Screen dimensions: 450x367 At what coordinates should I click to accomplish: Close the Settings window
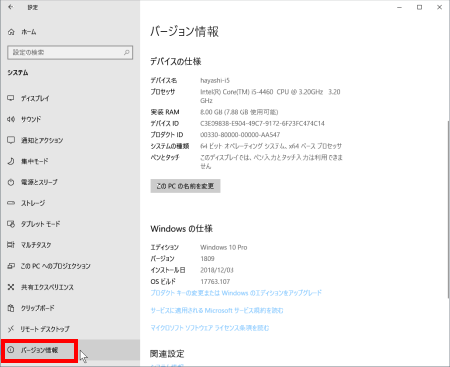(439, 7)
